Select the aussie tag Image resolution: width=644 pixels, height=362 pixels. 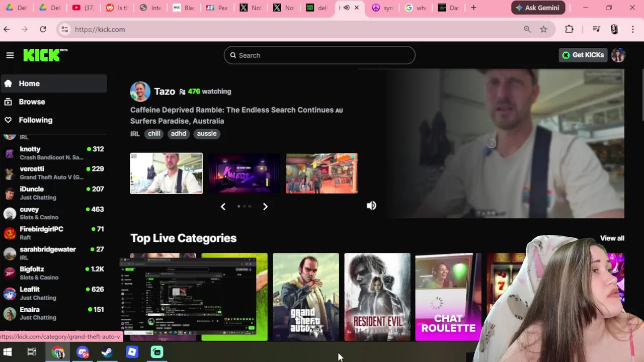click(x=207, y=133)
